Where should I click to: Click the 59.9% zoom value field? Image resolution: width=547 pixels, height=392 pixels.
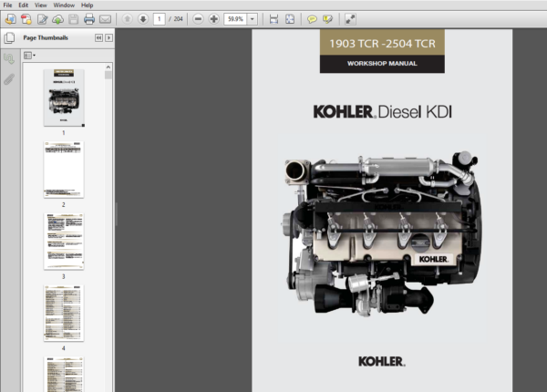[x=235, y=19]
